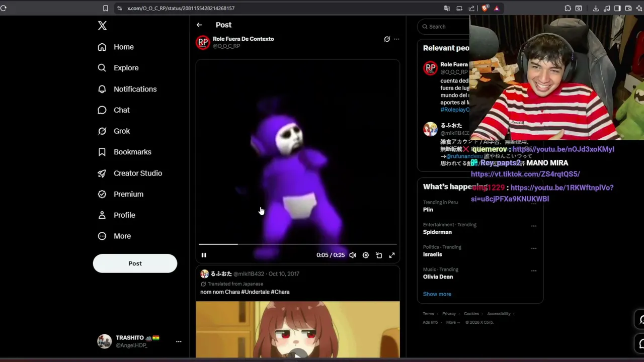This screenshot has height=362, width=644.
Task: Click the Oct 10, 2017 post date
Action: [x=284, y=274]
